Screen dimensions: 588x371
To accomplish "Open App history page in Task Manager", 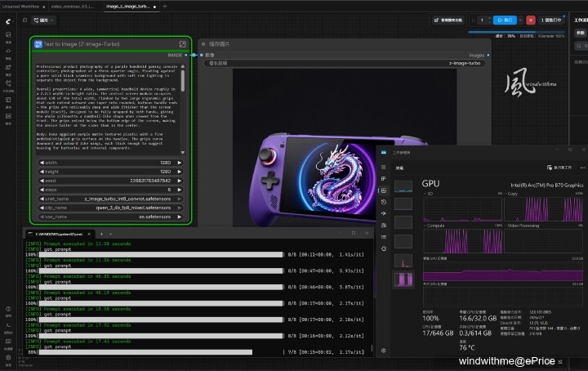I will pyautogui.click(x=383, y=202).
